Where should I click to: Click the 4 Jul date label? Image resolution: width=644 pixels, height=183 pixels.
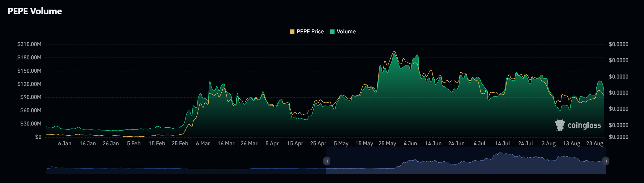pos(480,143)
